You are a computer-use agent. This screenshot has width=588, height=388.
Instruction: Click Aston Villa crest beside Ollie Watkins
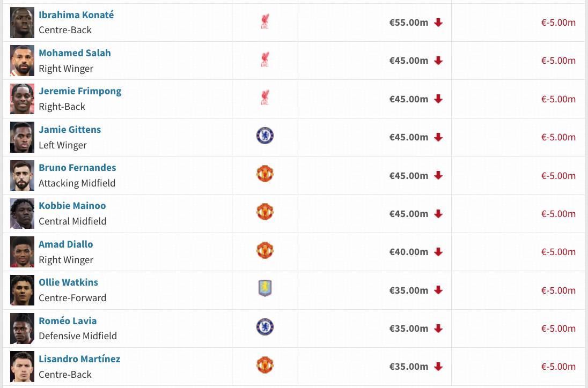265,289
